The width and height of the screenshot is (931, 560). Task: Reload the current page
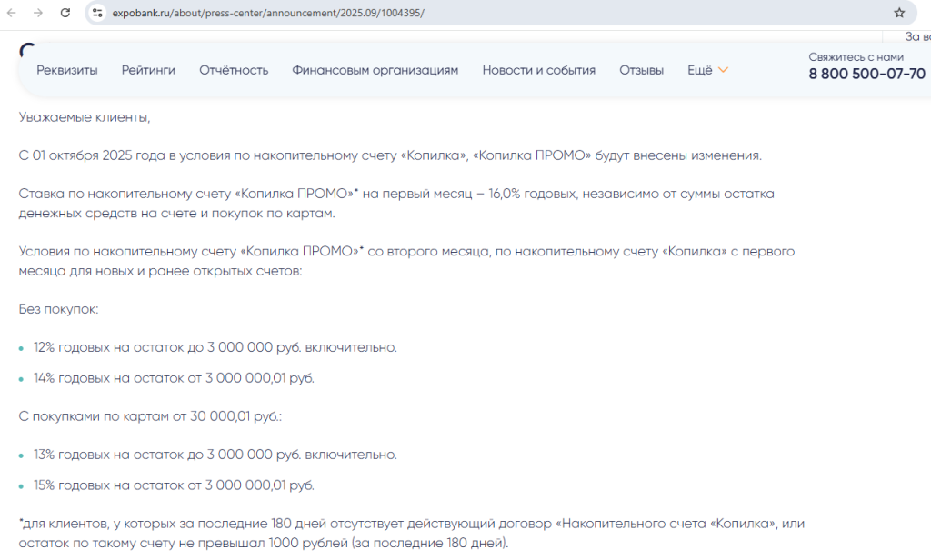[65, 14]
